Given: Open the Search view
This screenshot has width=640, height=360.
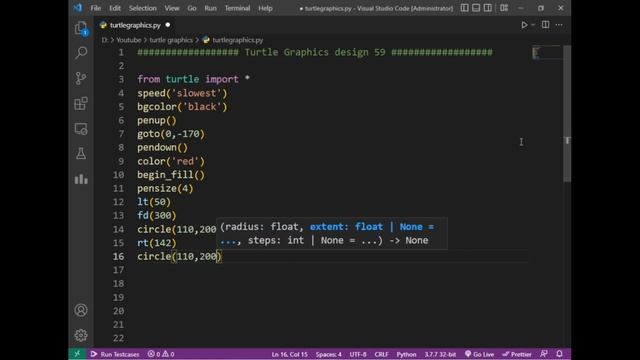Looking at the screenshot, I should tap(81, 53).
